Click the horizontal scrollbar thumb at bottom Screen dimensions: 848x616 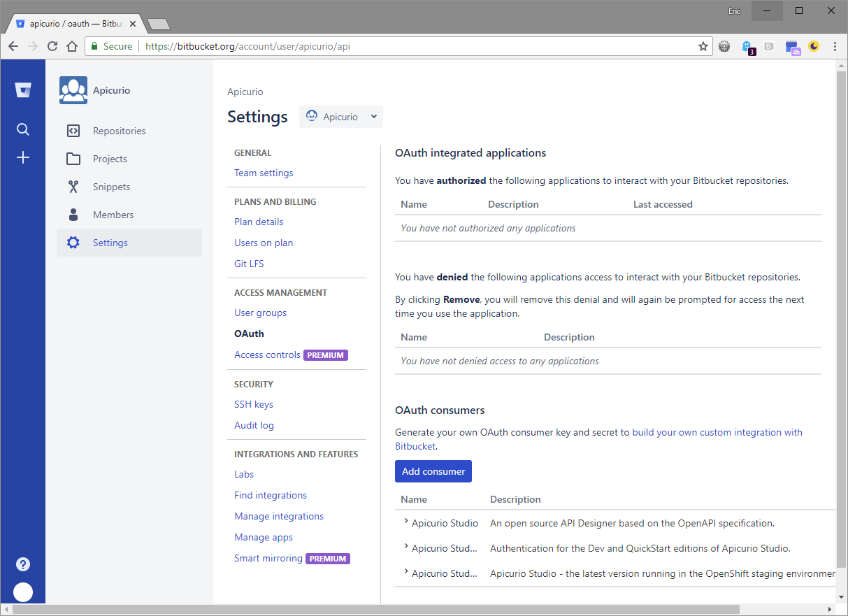[376, 610]
